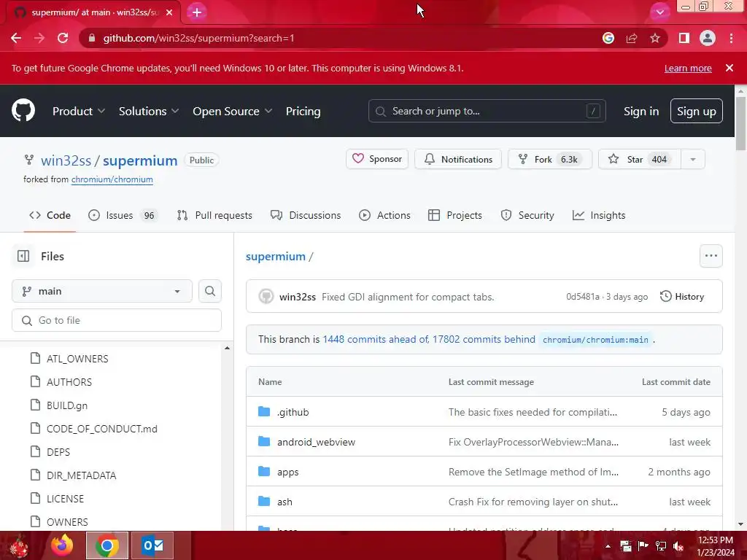Open the LICENSE file in the tree
The width and height of the screenshot is (747, 560).
(x=65, y=499)
